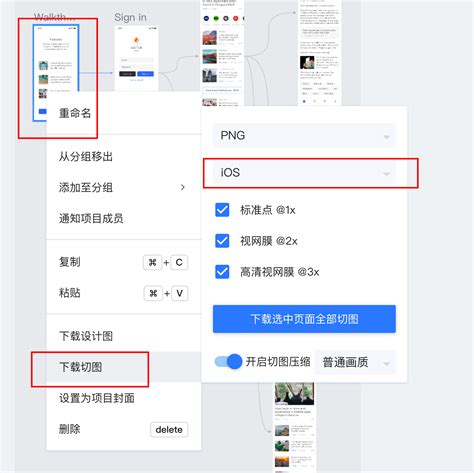Image resolution: width=474 pixels, height=473 pixels.
Task: Uncheck 标准点 @1x checkbox
Action: pos(222,210)
